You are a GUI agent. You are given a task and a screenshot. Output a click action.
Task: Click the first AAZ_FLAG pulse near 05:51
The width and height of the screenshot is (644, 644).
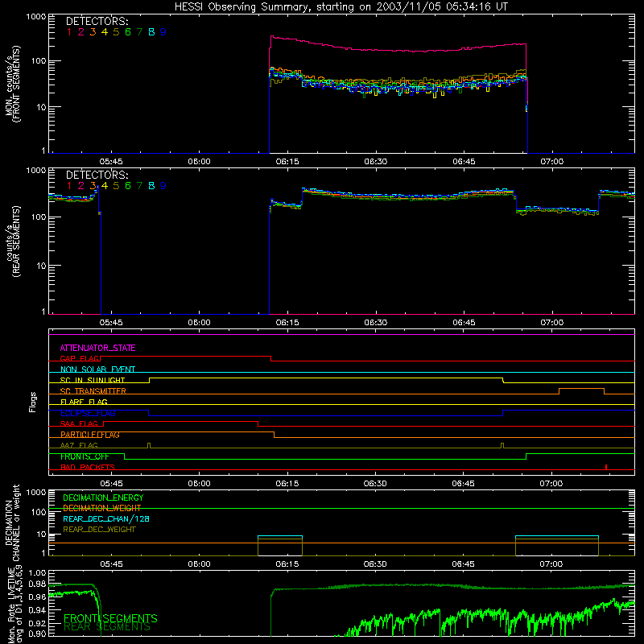click(149, 446)
